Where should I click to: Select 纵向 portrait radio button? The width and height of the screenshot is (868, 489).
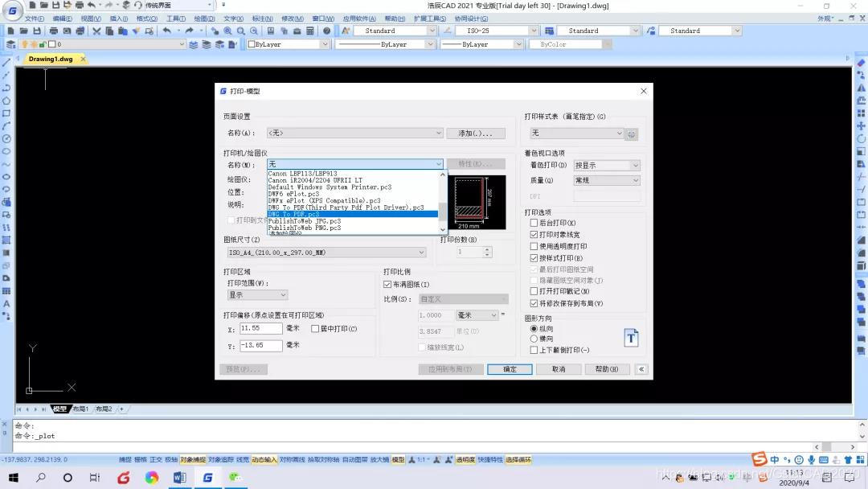534,329
